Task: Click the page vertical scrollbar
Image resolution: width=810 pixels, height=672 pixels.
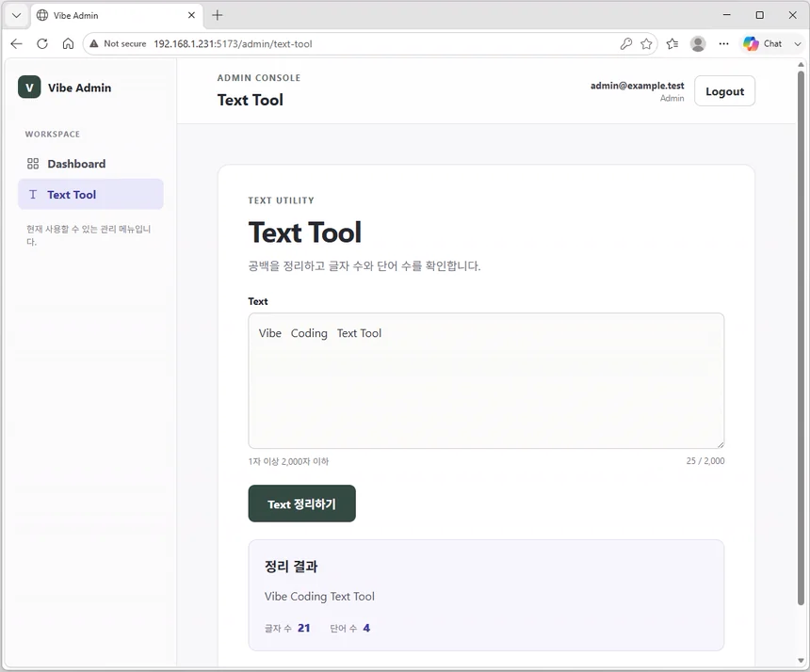Action: 801,338
